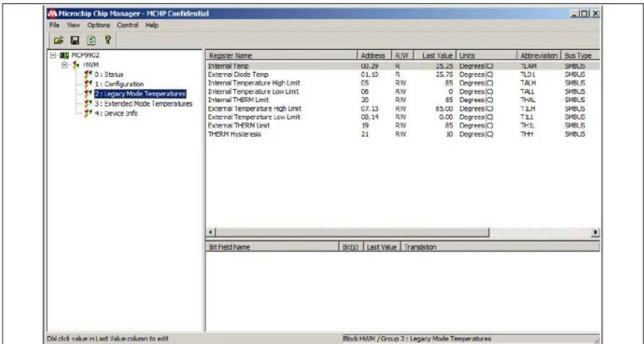Click the bit field pane's Last Value header
644x344 pixels.
[x=382, y=247]
